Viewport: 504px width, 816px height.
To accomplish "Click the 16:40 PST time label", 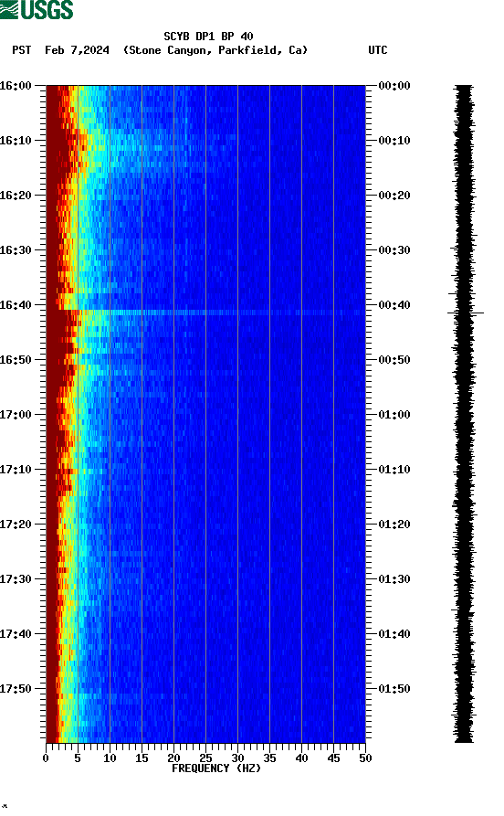I will (16, 305).
